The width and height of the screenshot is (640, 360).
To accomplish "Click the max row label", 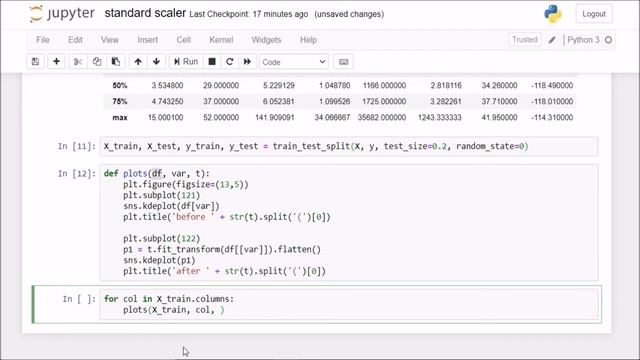I will click(x=120, y=118).
